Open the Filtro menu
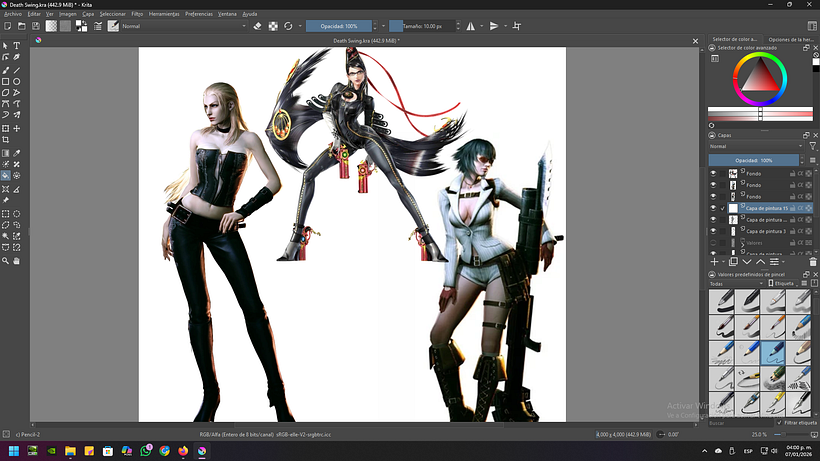Image resolution: width=820 pixels, height=461 pixels. (137, 14)
